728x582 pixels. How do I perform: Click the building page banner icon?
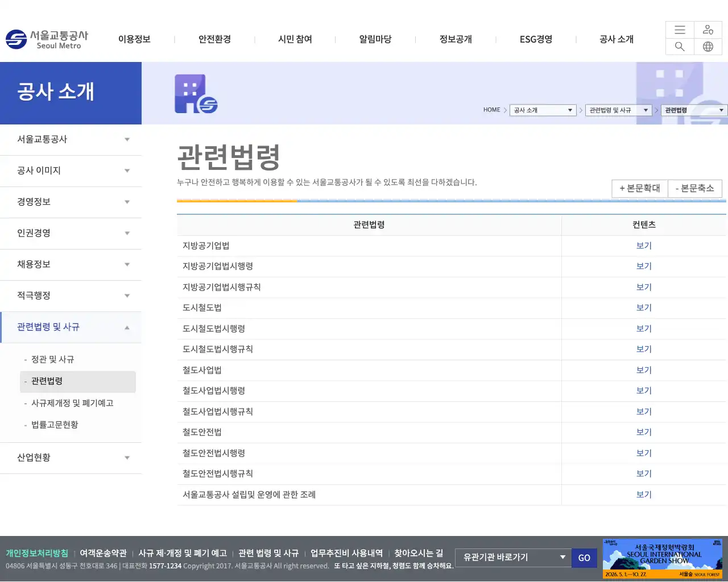pyautogui.click(x=196, y=94)
